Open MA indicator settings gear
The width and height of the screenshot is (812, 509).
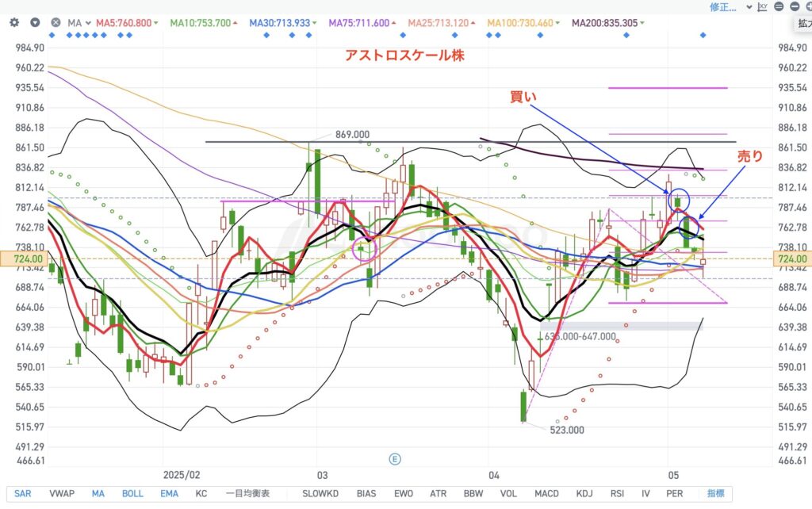point(14,23)
